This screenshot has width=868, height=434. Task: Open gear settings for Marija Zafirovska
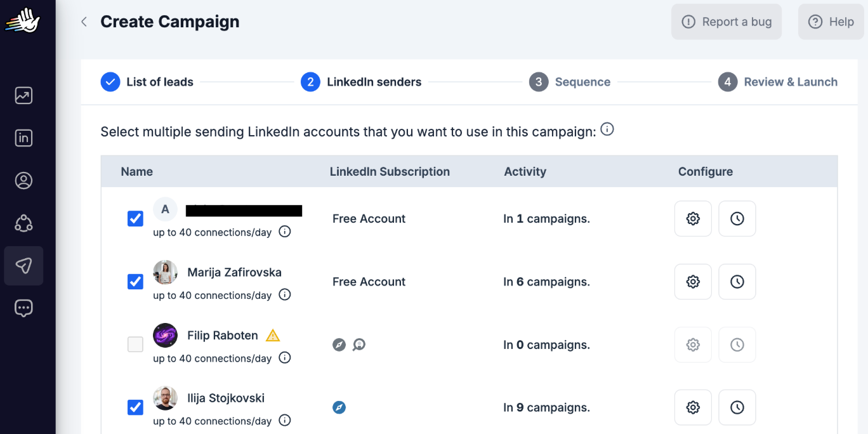coord(693,282)
